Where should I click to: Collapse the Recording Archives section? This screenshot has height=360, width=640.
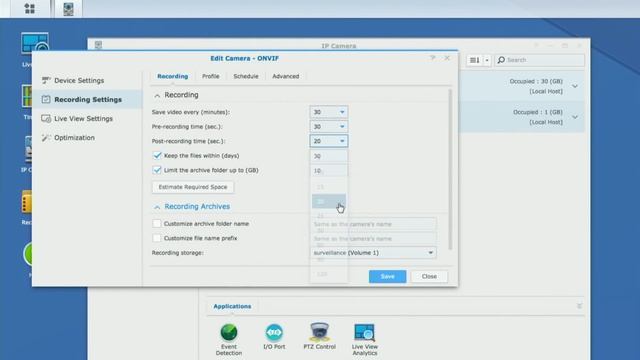pos(157,207)
